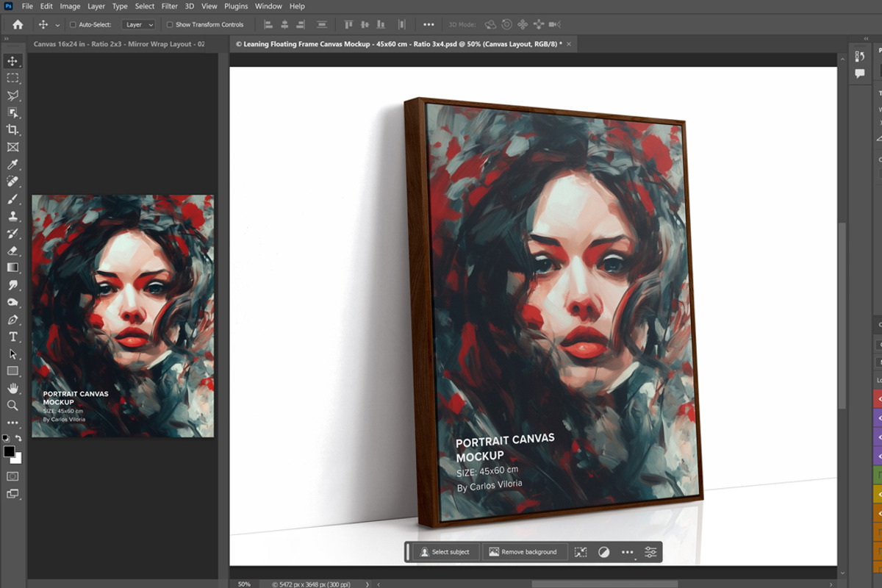Viewport: 882px width, 588px height.
Task: Pick the Brush tool in toolbar
Action: [x=12, y=199]
